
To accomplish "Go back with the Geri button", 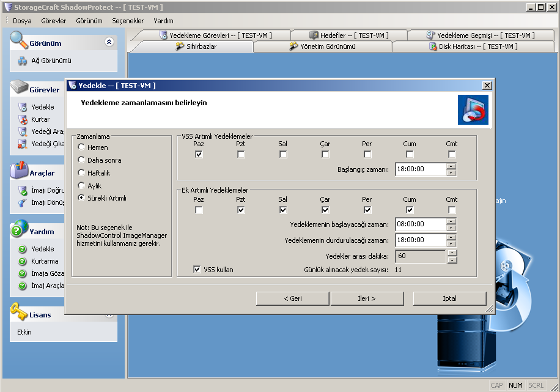I will (x=292, y=298).
